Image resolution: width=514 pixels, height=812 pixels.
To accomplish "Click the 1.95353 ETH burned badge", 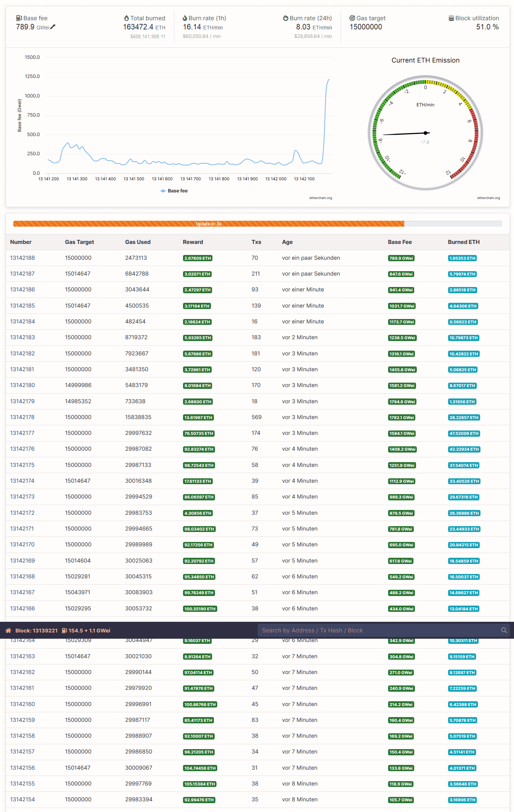I will (x=462, y=258).
